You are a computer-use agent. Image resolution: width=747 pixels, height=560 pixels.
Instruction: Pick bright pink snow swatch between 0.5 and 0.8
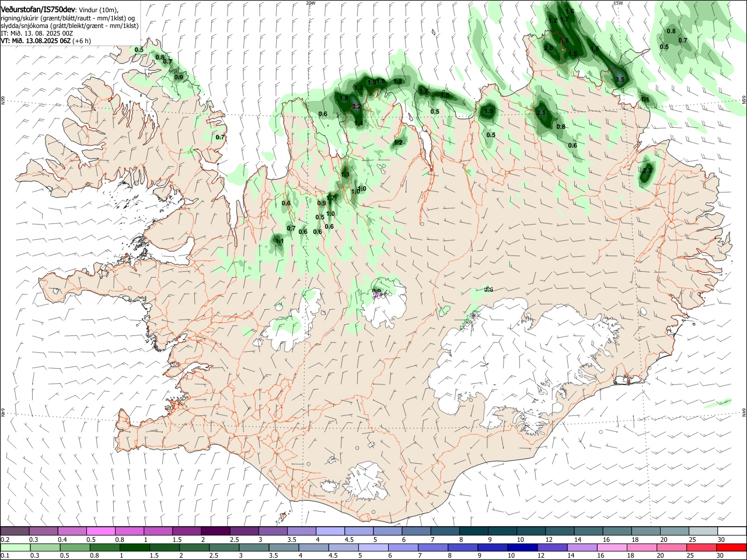[101, 531]
